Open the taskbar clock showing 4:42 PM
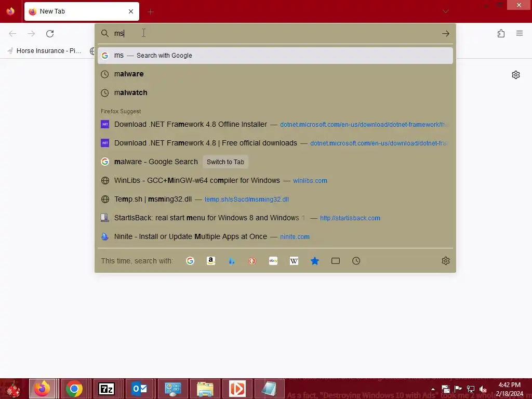This screenshot has width=532, height=399. [x=509, y=389]
